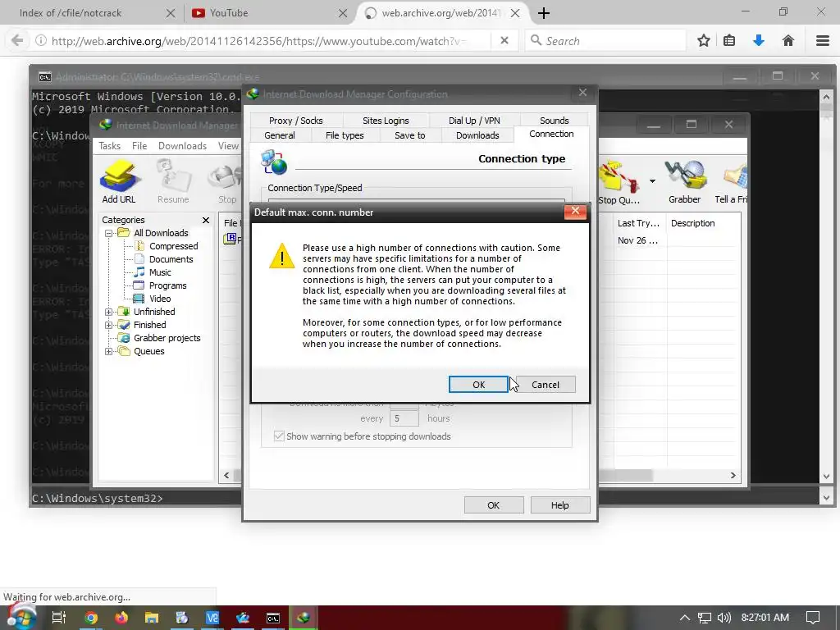This screenshot has height=630, width=840.
Task: Click command prompt scrollbar up arrow
Action: 826,97
